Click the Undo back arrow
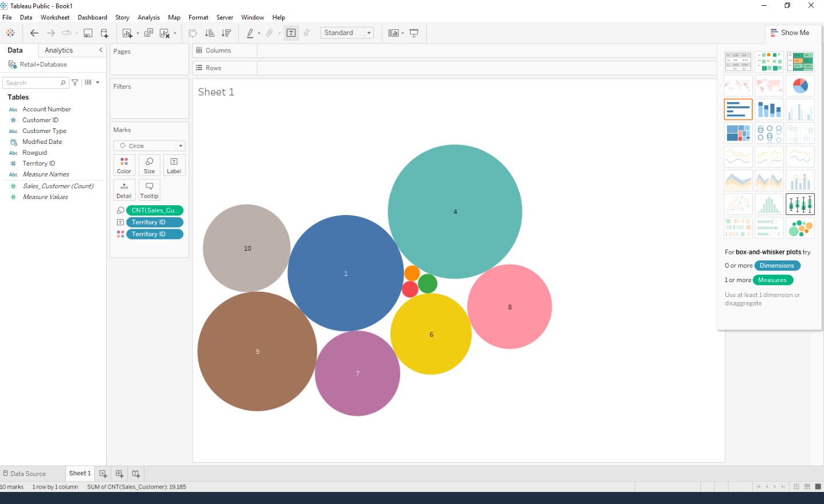Viewport: 824px width, 504px height. point(34,33)
